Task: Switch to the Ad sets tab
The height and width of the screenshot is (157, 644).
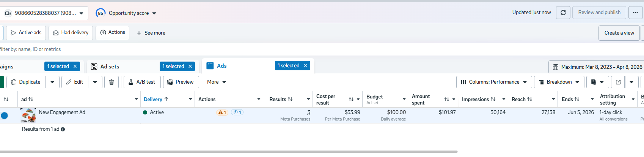Action: click(110, 67)
